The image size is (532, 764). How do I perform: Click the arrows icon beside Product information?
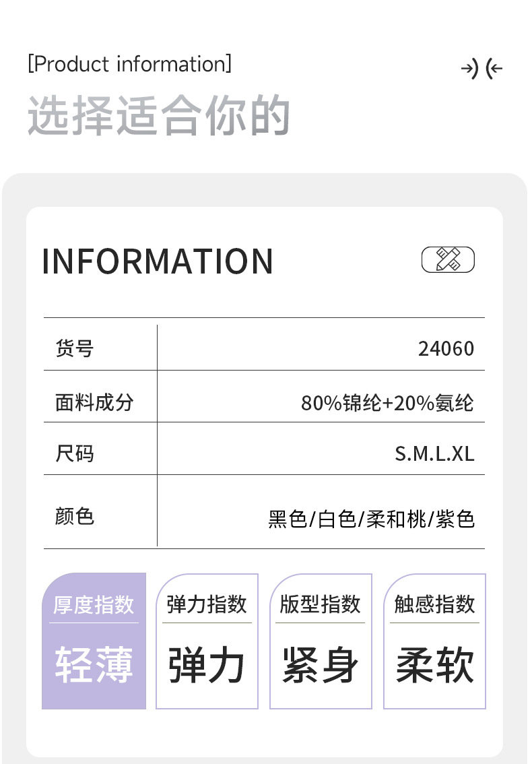pos(481,69)
